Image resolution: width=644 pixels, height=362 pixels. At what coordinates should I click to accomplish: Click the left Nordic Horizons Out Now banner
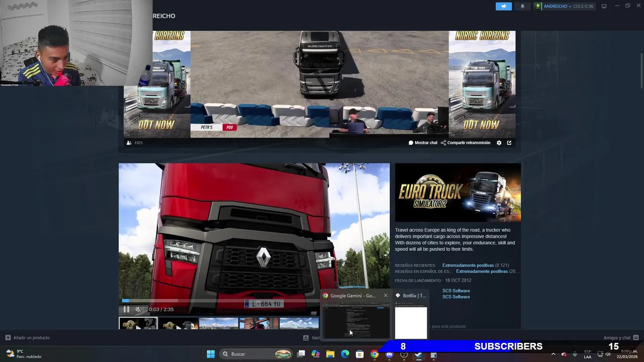point(157,84)
